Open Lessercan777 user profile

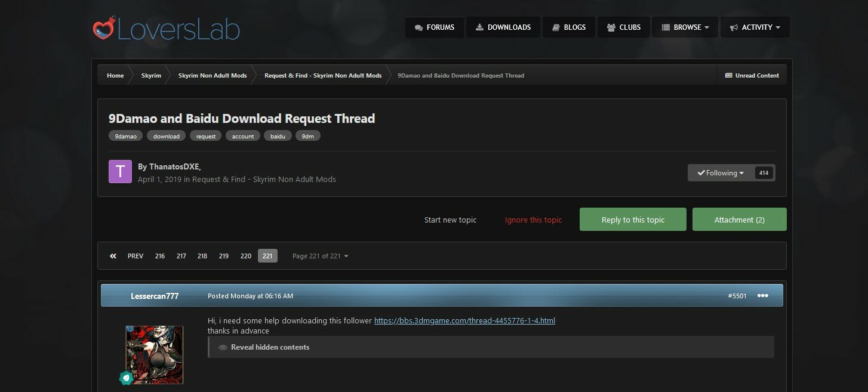155,296
